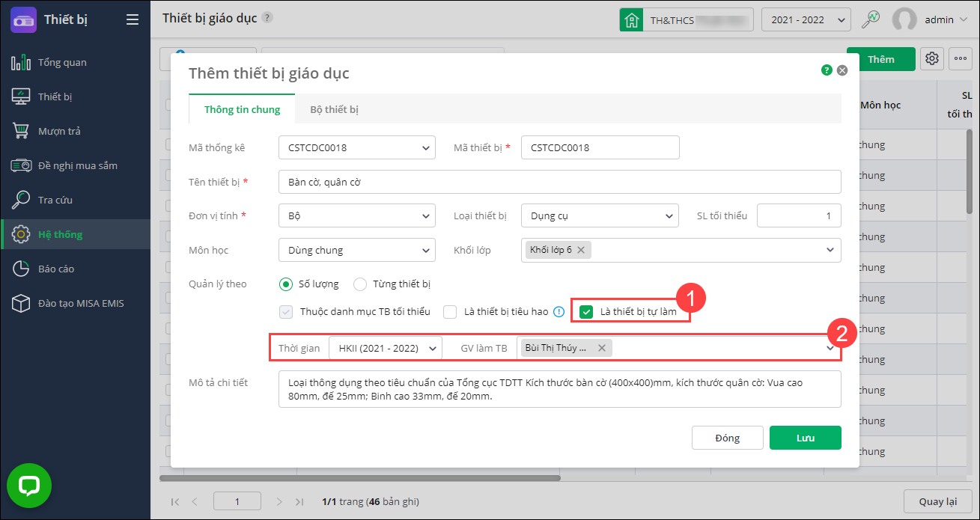Toggle Thuộc danh mục TB tối thiểu checkbox
This screenshot has width=980, height=520.
point(286,312)
